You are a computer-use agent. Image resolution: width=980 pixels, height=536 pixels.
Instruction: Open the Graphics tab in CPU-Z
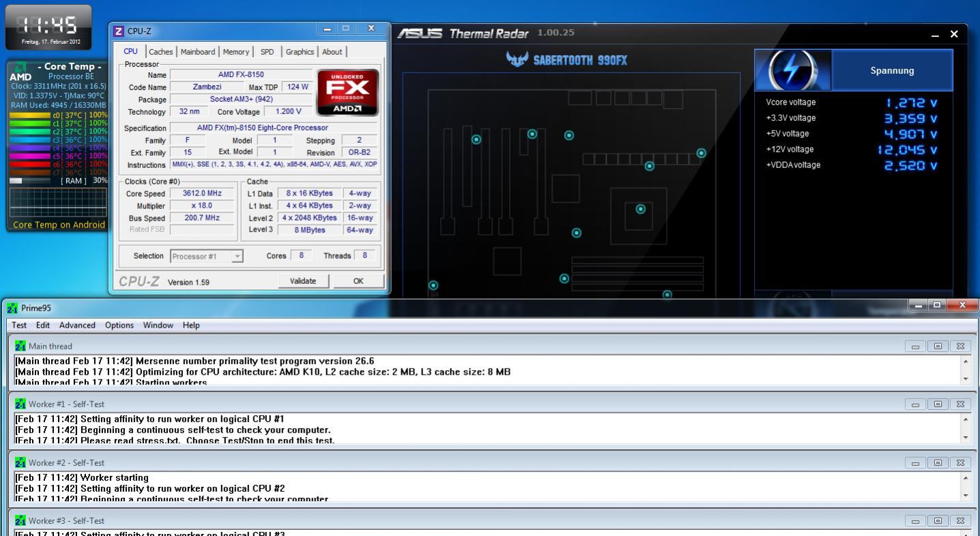pos(300,52)
